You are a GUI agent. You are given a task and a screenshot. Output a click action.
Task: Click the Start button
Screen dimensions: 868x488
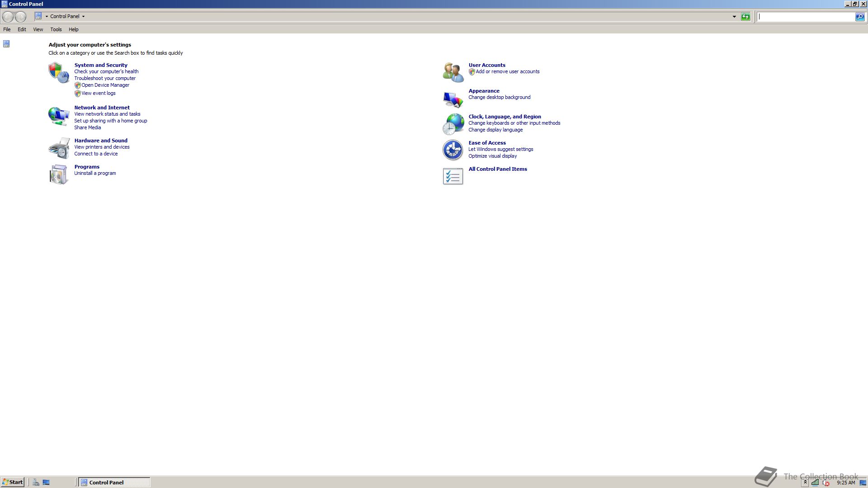pos(13,482)
